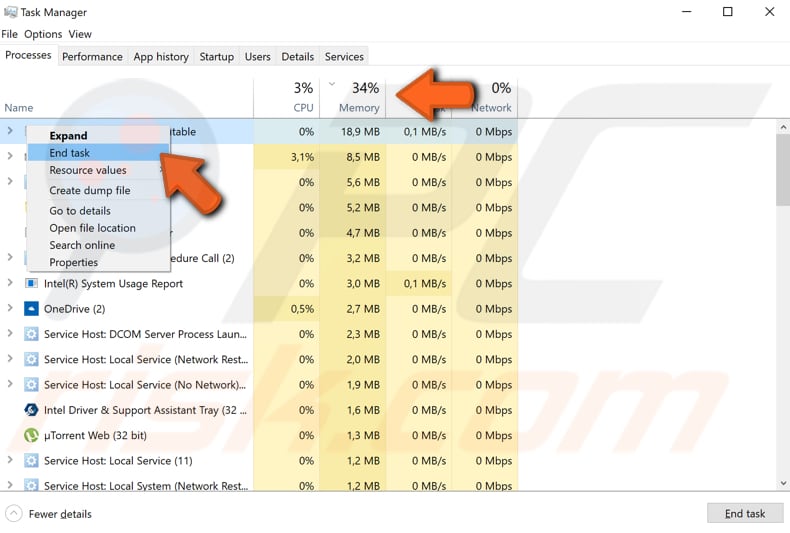Click the process list scrollbar thumb
The image size is (790, 533).
coord(783,171)
